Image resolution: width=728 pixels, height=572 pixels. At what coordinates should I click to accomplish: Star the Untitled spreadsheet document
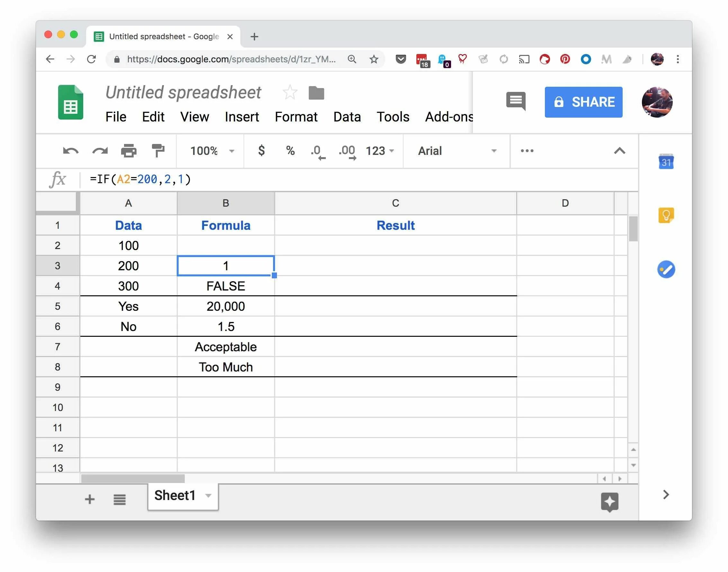pyautogui.click(x=290, y=93)
